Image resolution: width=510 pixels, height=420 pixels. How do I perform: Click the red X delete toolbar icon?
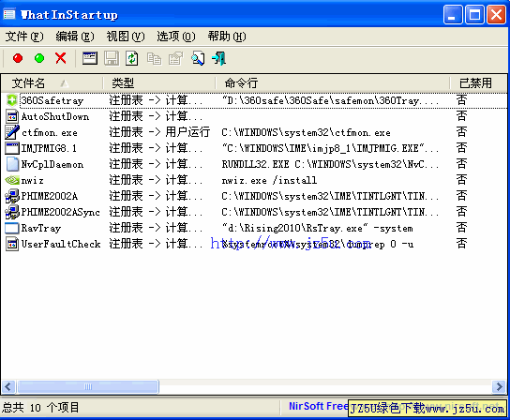pyautogui.click(x=61, y=58)
